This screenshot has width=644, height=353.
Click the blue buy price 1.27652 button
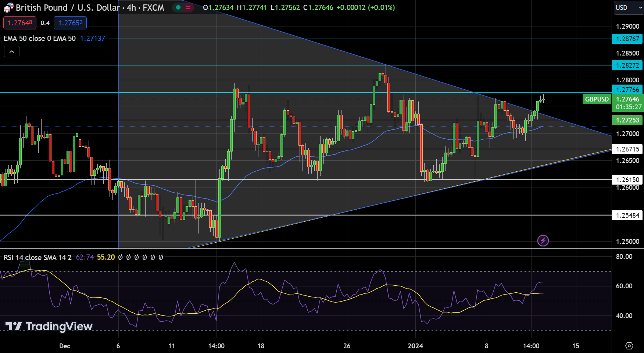pos(70,23)
